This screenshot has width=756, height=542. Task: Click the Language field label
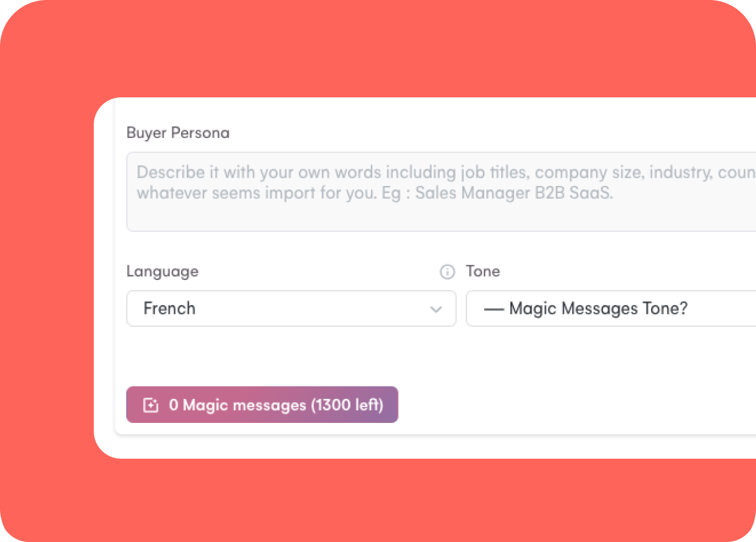pyautogui.click(x=162, y=272)
